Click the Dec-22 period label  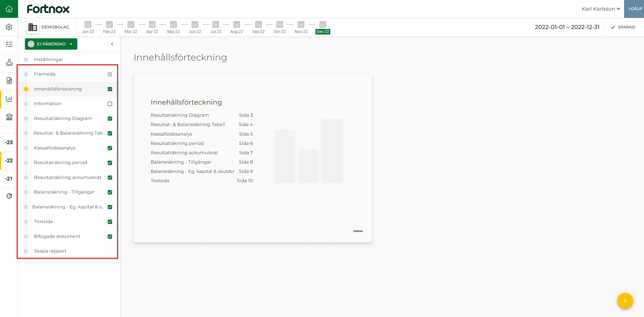click(323, 32)
